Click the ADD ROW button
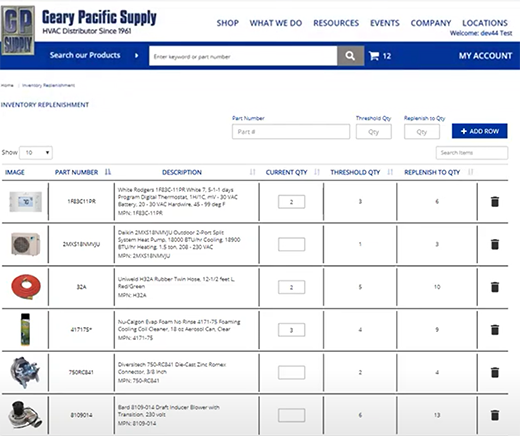Screen dimensions: 520x436 coord(480,131)
